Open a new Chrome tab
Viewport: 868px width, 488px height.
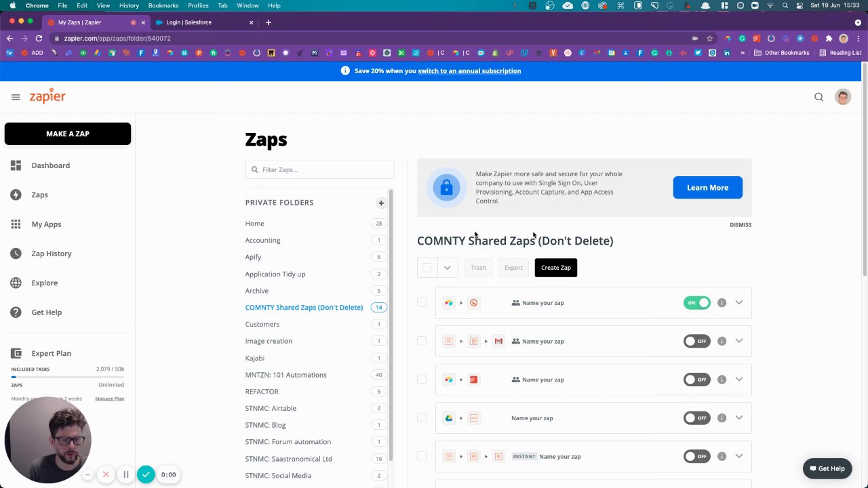tap(269, 22)
